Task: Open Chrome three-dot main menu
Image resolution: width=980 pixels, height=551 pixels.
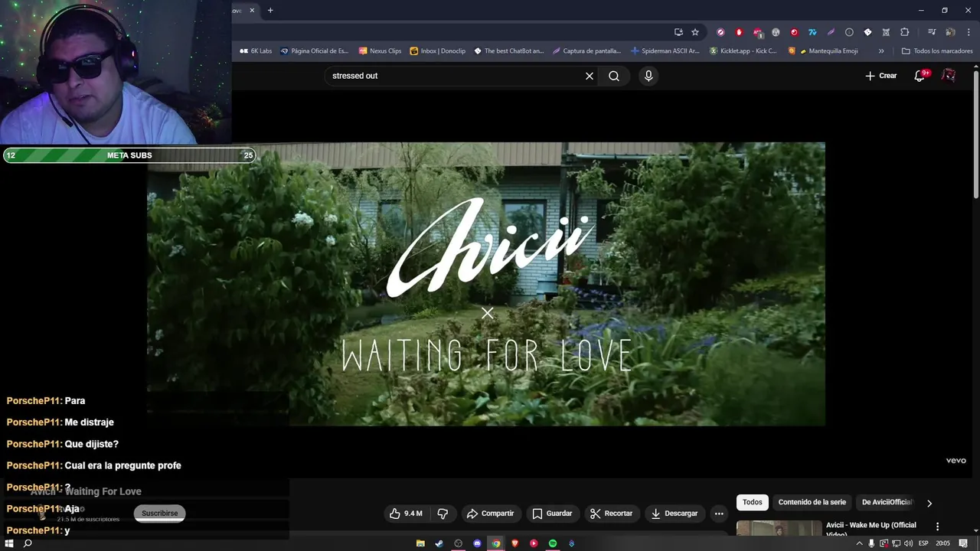Action: [969, 32]
